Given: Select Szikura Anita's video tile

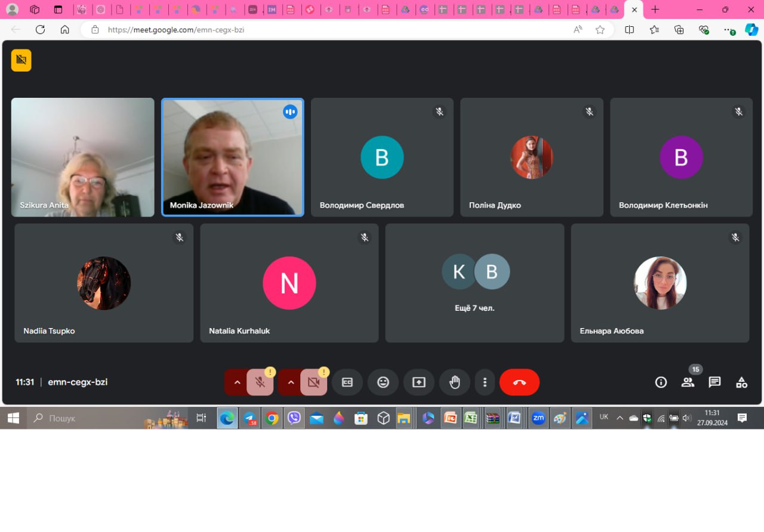Looking at the screenshot, I should 83,157.
